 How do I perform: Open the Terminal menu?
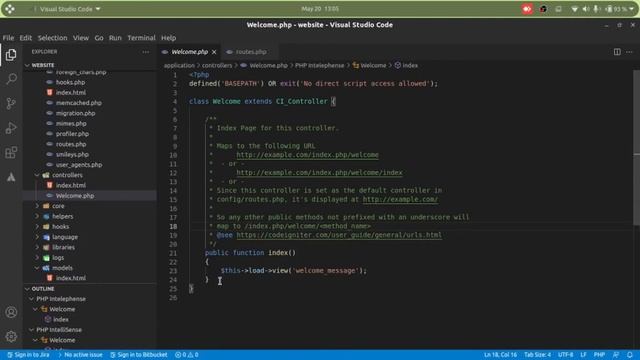141,38
